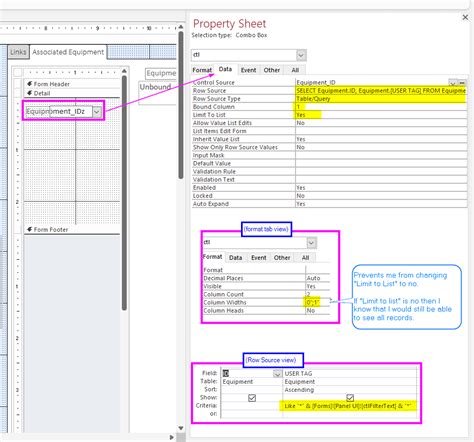This screenshot has width=474, height=442.
Task: Open the Property Sheet object selector dropdown
Action: (301, 55)
